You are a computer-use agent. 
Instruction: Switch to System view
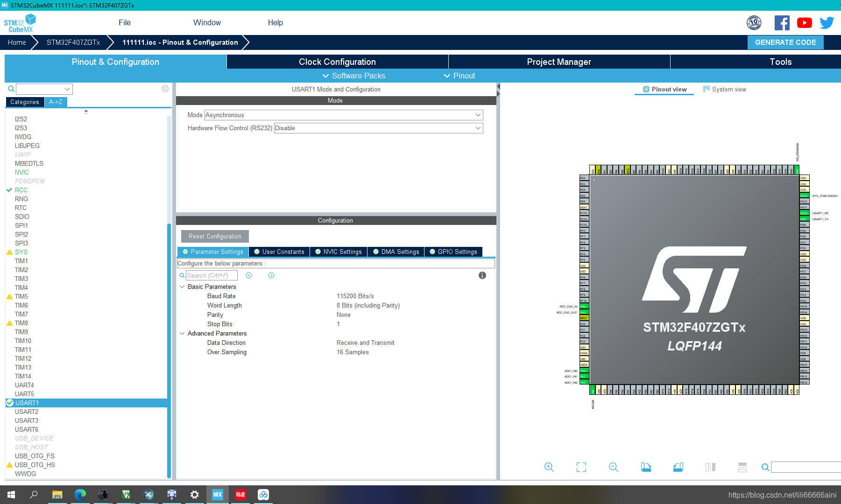click(725, 89)
